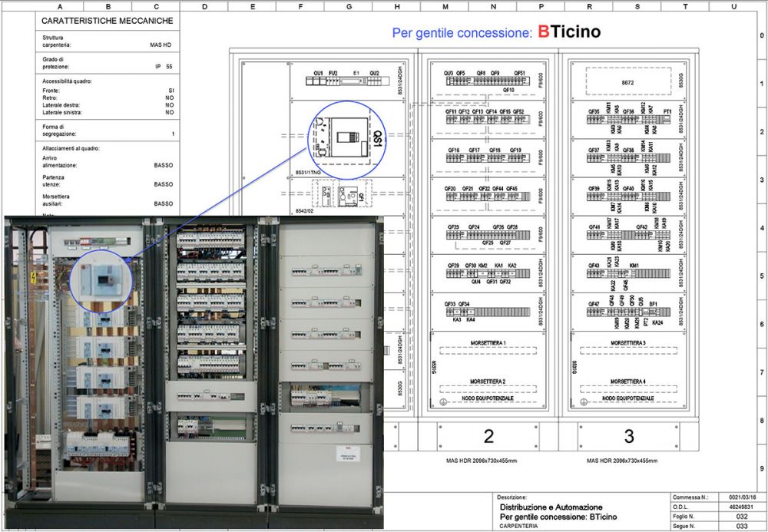
Task: Click "CARPENTERIA" in the title block
Action: coord(518,526)
